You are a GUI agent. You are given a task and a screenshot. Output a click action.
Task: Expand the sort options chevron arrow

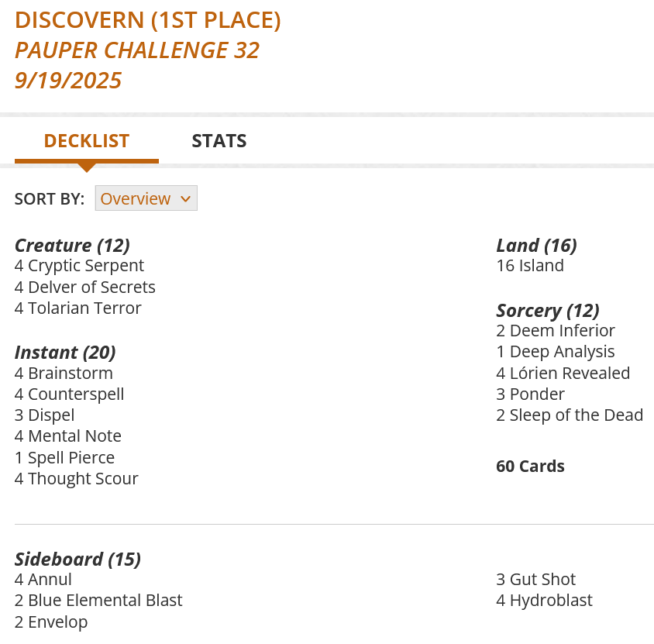(186, 198)
